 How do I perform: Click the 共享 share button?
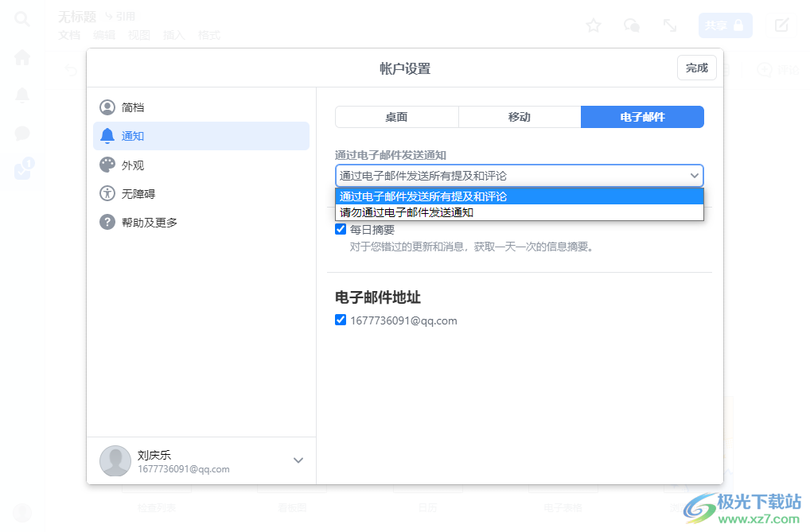pos(725,25)
